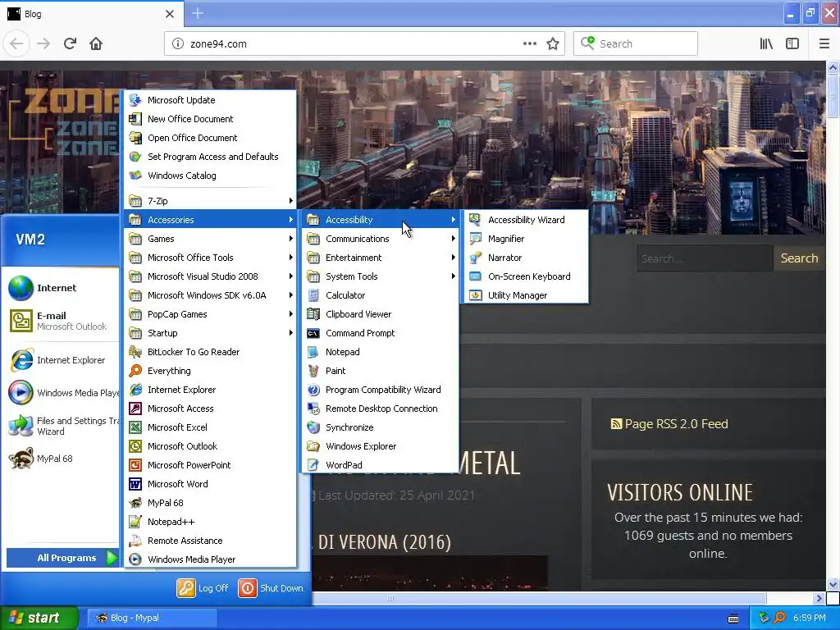Click the page vertical scrollbar thumb
This screenshot has width=840, height=630.
[x=833, y=97]
